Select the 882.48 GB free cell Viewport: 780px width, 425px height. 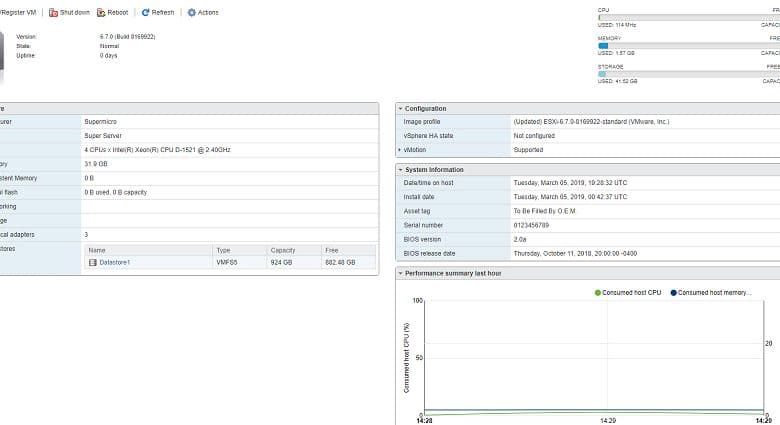(x=340, y=262)
